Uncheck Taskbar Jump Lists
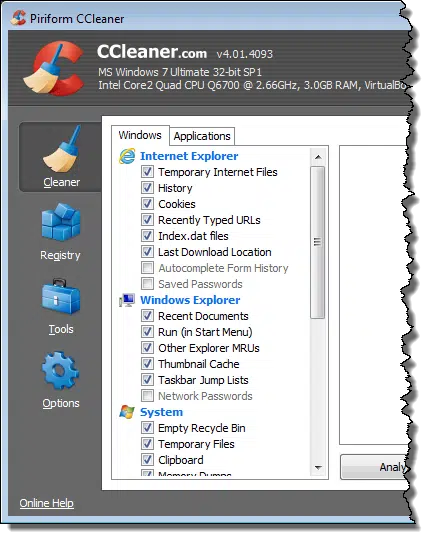This screenshot has width=432, height=539. (147, 380)
